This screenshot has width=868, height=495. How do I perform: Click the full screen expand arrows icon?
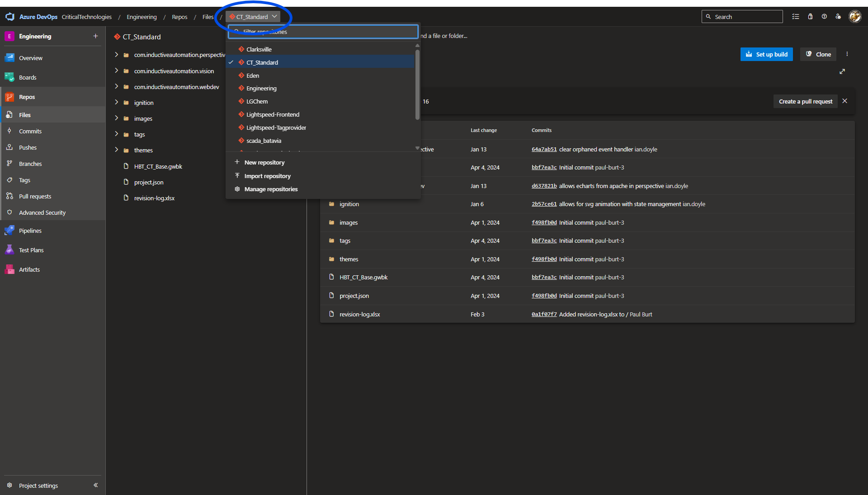point(842,71)
